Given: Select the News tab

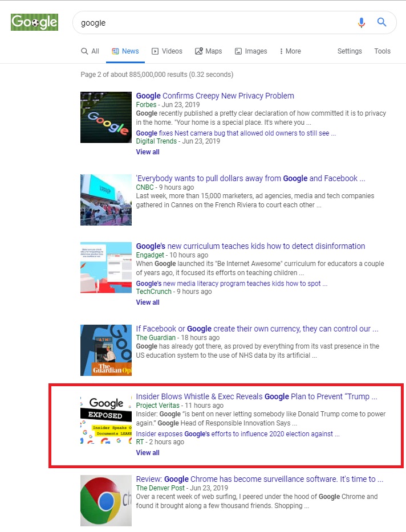Looking at the screenshot, I should click(x=125, y=51).
